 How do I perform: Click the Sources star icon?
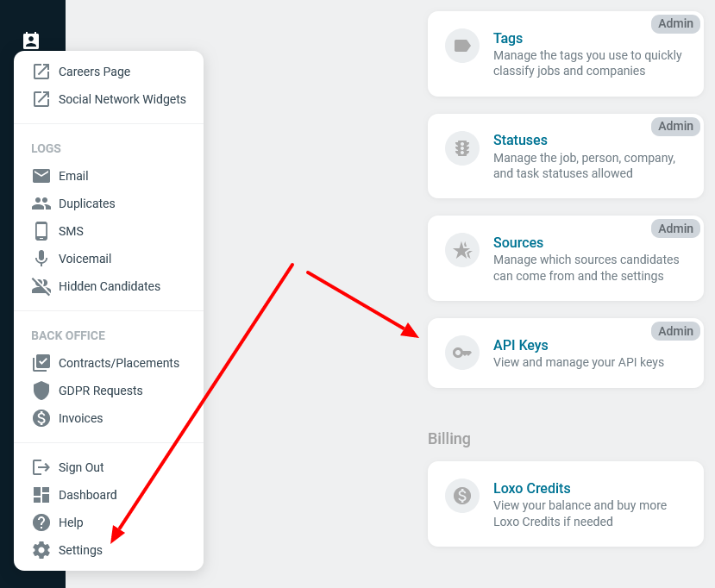(x=462, y=250)
